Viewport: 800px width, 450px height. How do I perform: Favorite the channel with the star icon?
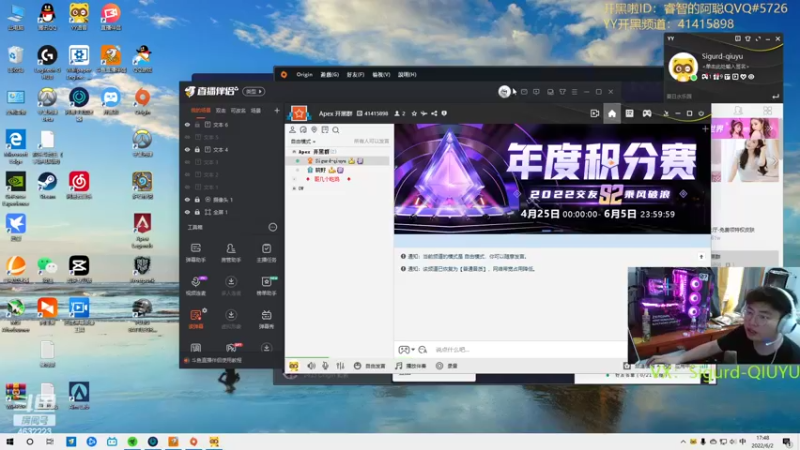coord(414,113)
